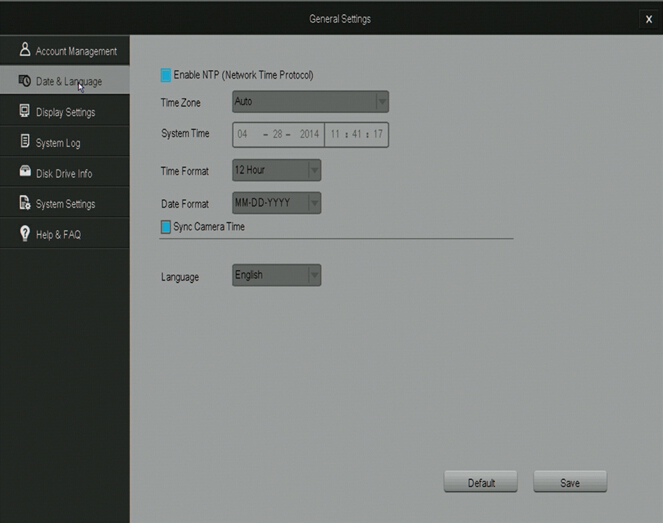
Task: Click the Account Management person icon
Action: pos(25,49)
